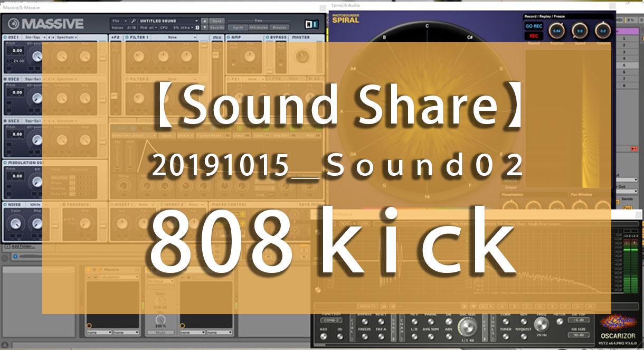Click the FREQ 20 Hz knob in Oscarizor
This screenshot has width=644, height=350.
pyautogui.click(x=541, y=324)
